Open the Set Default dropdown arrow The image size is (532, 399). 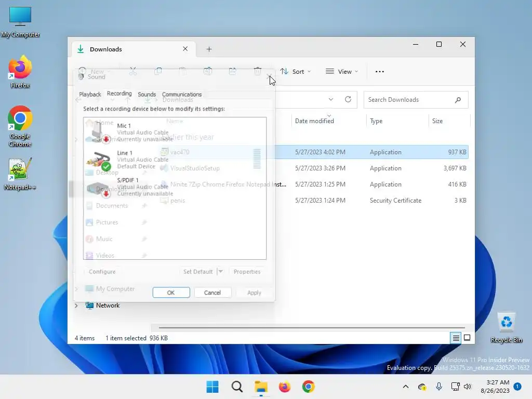(220, 272)
